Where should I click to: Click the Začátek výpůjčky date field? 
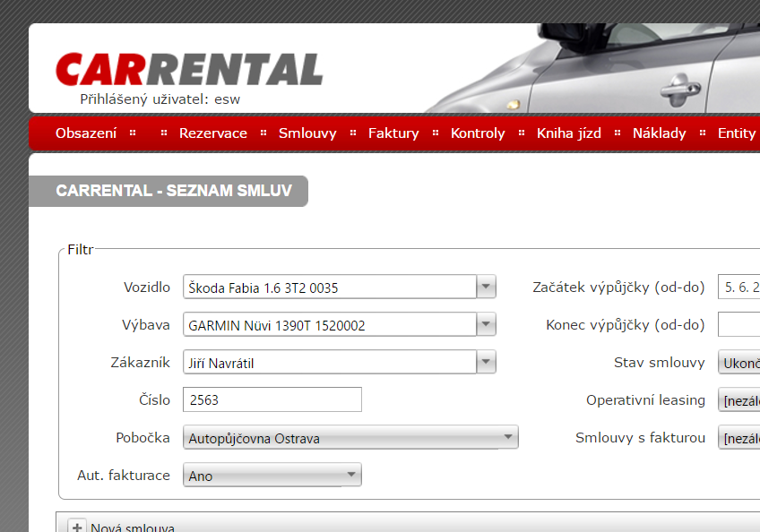pyautogui.click(x=738, y=287)
